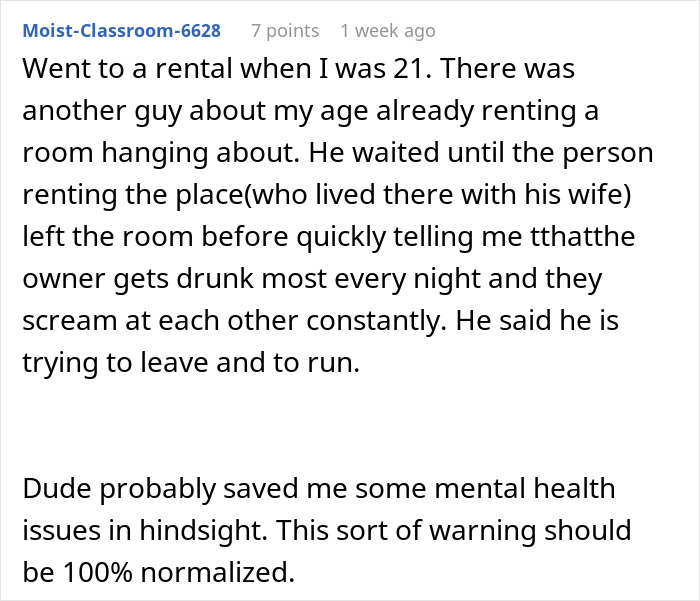Open the 1 week ago timestamp permalink
The image size is (700, 601).
click(x=388, y=31)
